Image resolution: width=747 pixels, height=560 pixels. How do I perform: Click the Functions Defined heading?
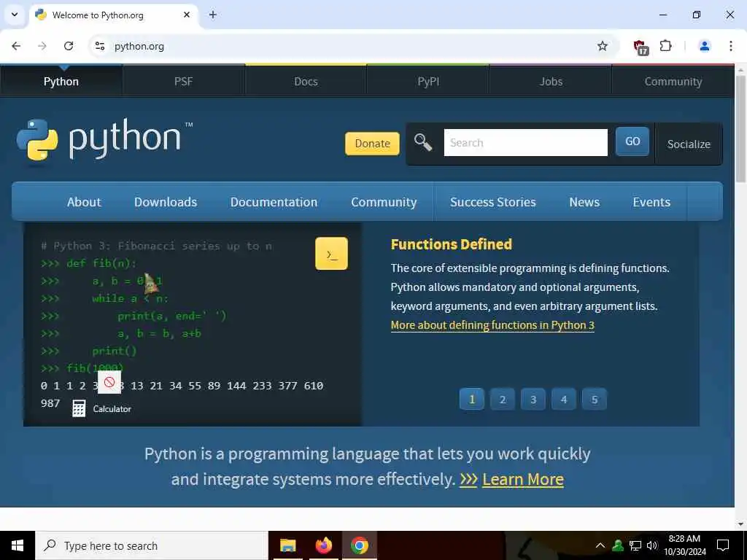(x=451, y=244)
